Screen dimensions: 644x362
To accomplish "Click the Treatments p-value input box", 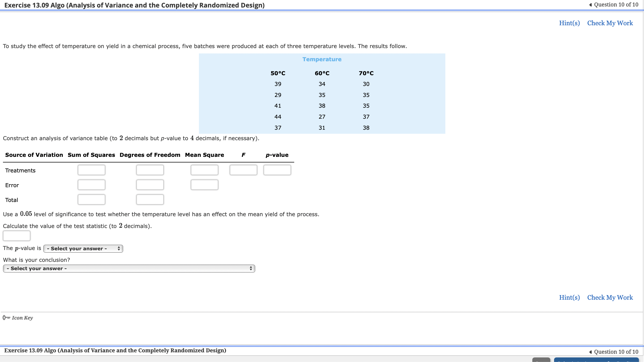I will 277,170.
